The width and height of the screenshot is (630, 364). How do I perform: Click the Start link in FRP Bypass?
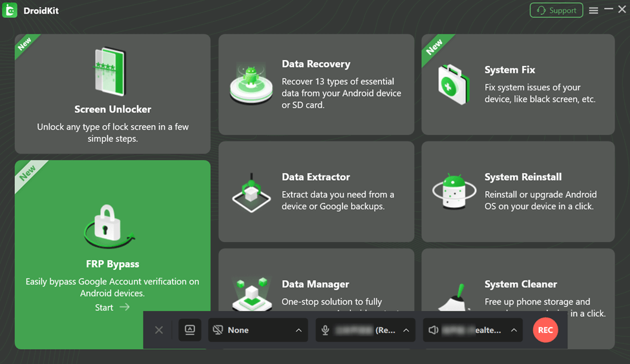click(103, 307)
